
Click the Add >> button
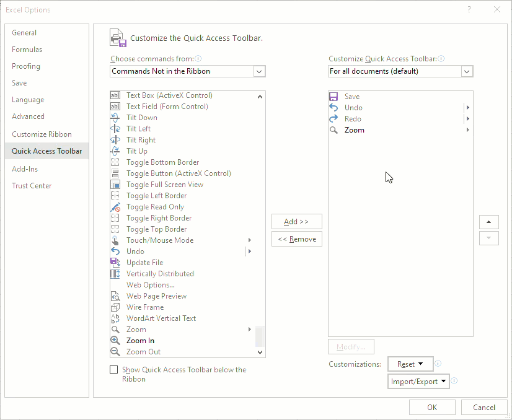[297, 222]
